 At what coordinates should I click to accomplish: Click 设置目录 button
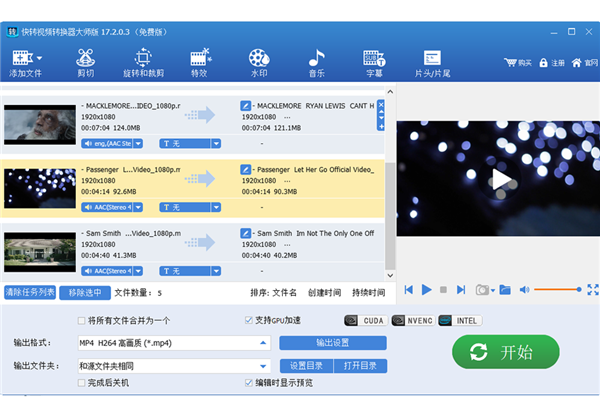[x=307, y=366]
